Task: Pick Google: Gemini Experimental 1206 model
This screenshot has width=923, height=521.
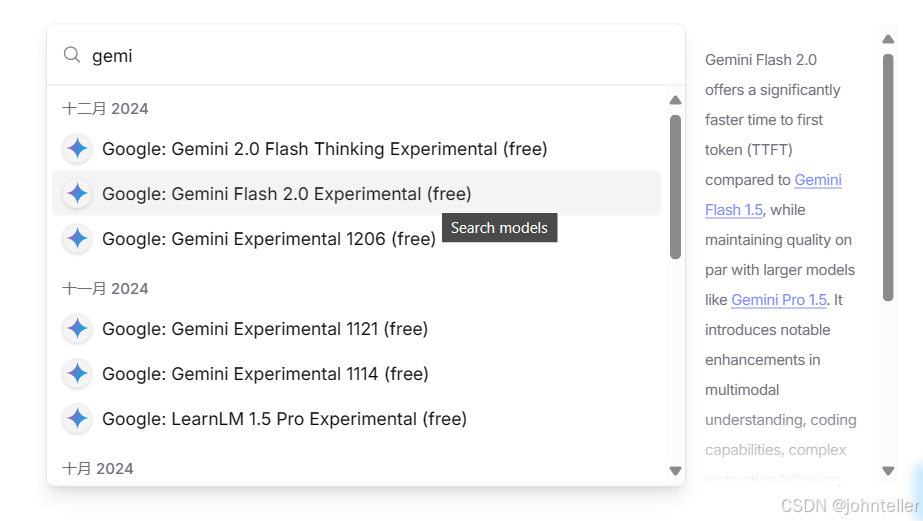Action: [x=268, y=239]
